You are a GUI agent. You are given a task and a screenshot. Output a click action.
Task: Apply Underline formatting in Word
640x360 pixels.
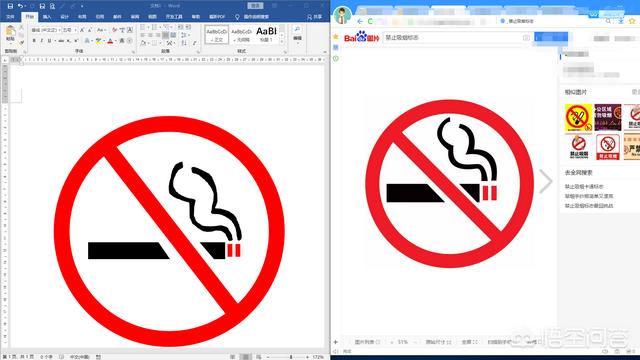[49, 41]
